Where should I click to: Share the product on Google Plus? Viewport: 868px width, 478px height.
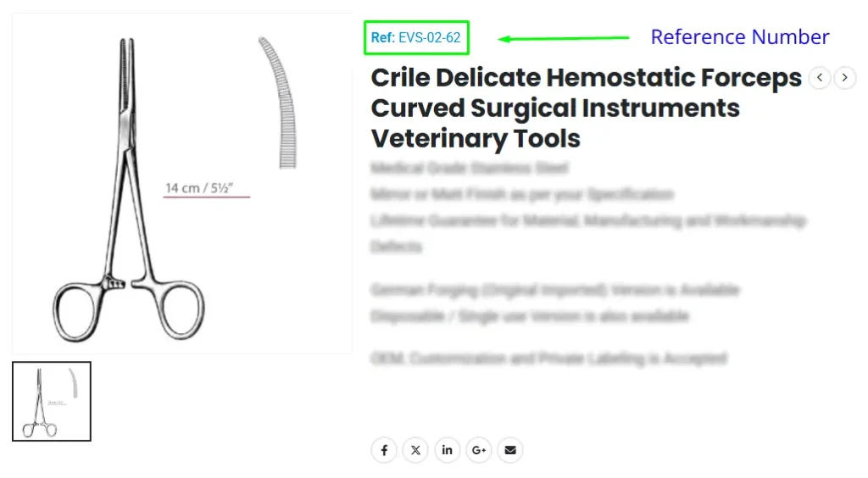point(478,450)
